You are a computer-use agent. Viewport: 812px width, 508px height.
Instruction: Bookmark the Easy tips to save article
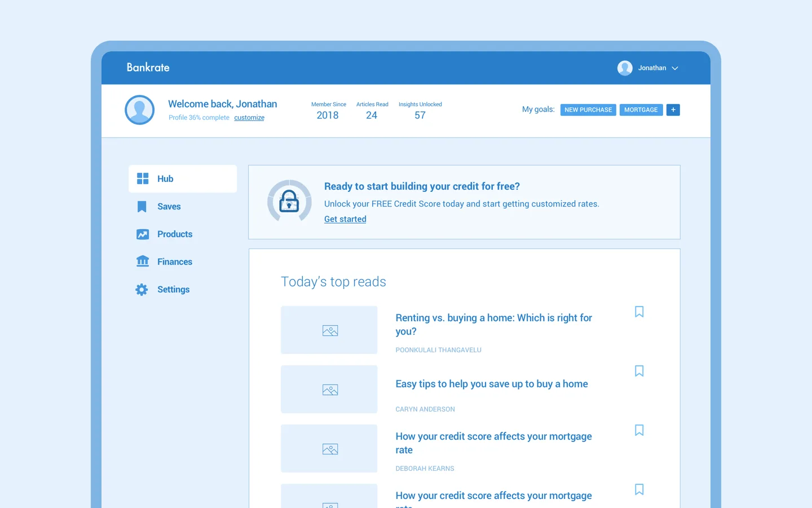coord(639,371)
